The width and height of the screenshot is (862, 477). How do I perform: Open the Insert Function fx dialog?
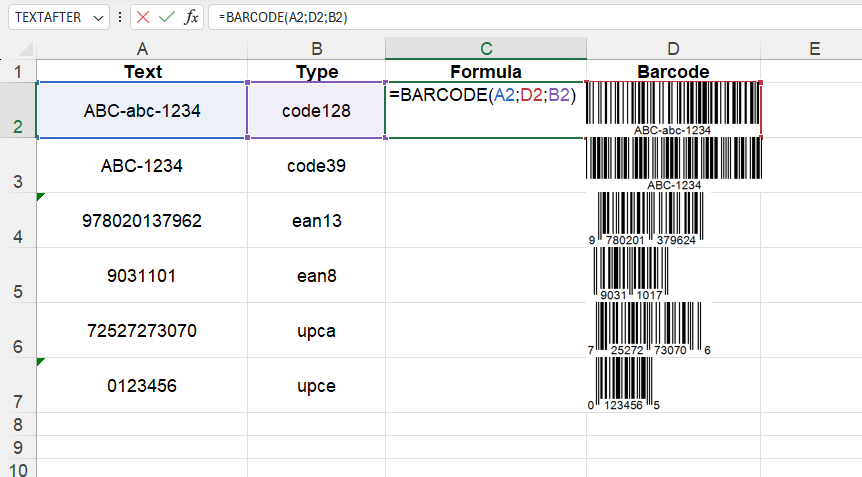[x=191, y=17]
